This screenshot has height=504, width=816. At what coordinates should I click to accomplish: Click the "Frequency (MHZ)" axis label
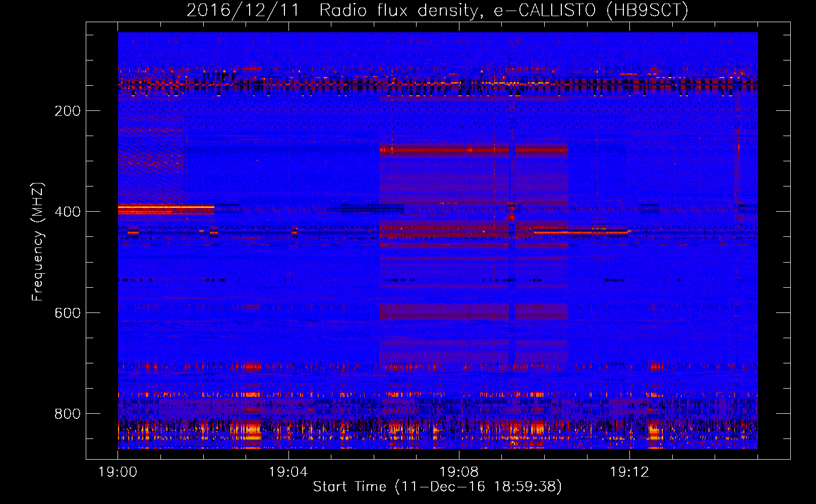tap(38, 242)
